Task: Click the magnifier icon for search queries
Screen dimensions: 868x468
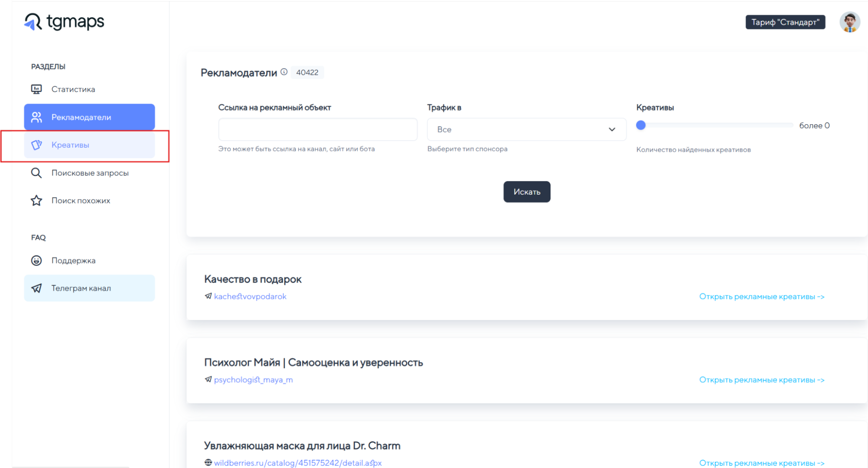Action: [x=36, y=173]
